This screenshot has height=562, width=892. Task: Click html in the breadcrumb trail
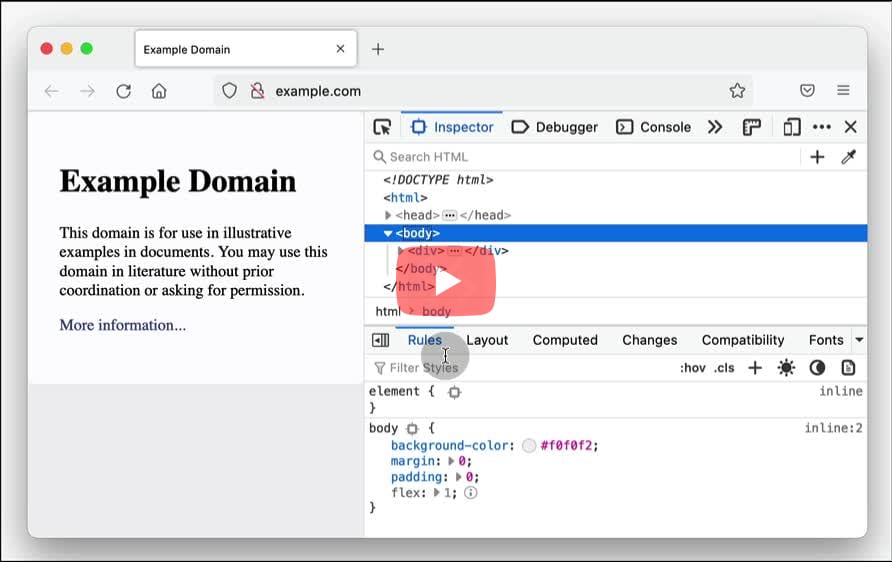pos(388,311)
